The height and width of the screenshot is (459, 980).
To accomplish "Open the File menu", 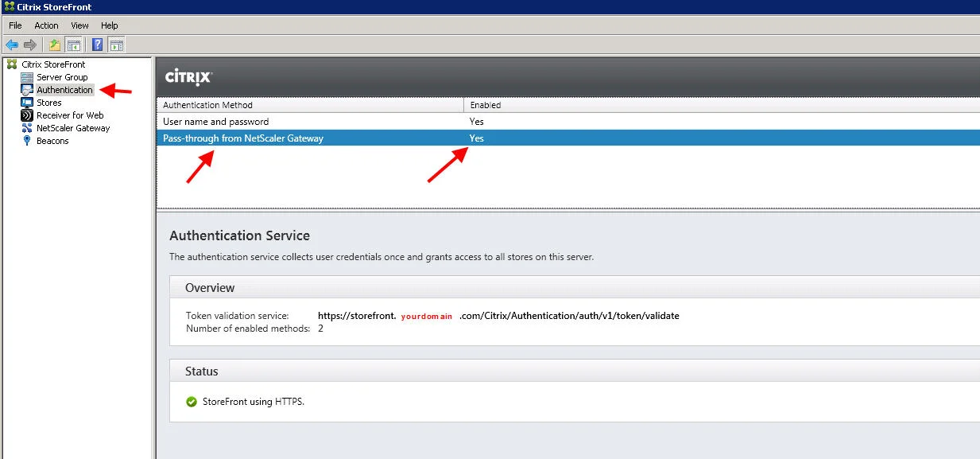I will tap(15, 25).
